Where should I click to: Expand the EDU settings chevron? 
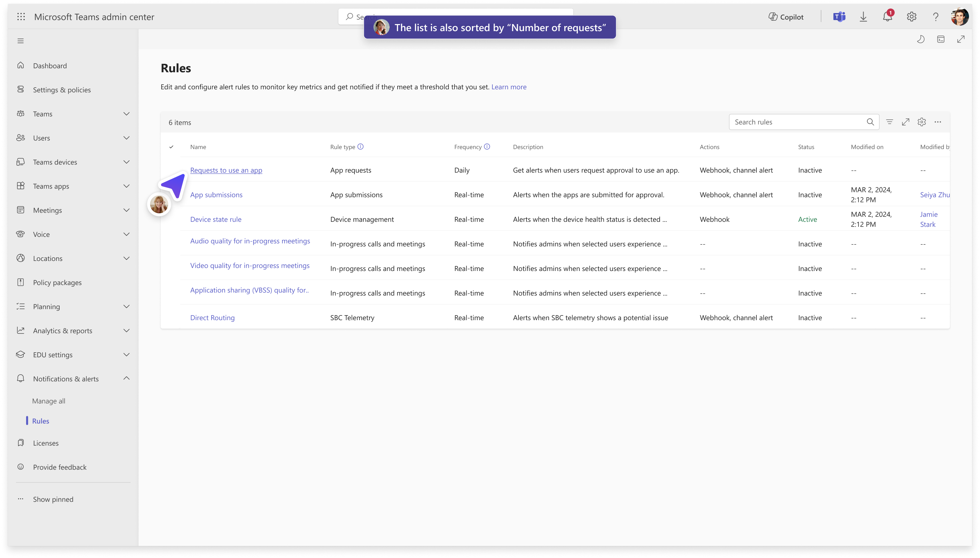[x=127, y=355]
